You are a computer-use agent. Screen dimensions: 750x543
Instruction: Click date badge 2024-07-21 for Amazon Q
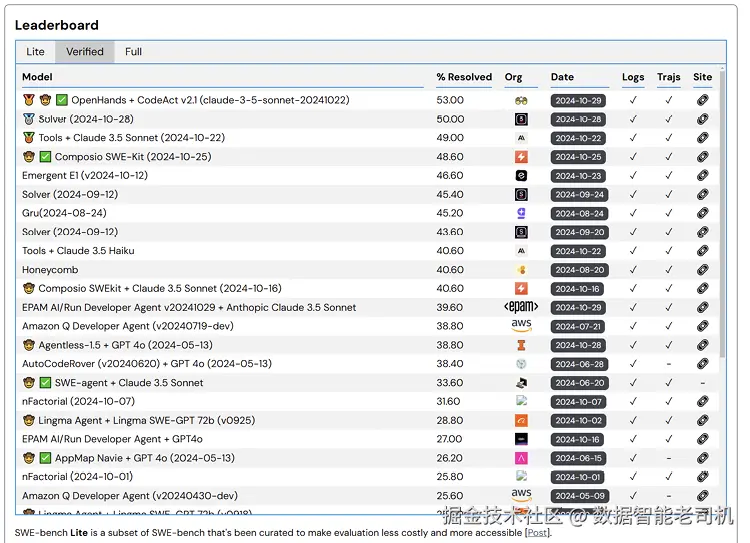tap(577, 326)
